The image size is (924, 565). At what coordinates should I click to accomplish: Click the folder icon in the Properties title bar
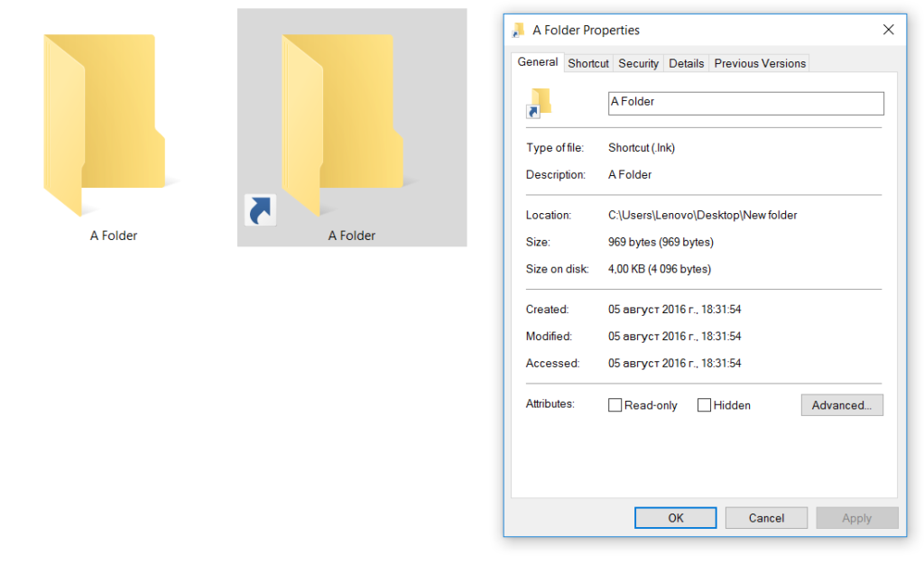pyautogui.click(x=517, y=29)
